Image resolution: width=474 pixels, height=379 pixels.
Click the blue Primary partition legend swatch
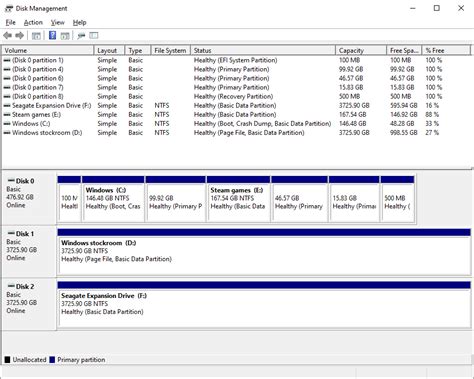point(52,360)
